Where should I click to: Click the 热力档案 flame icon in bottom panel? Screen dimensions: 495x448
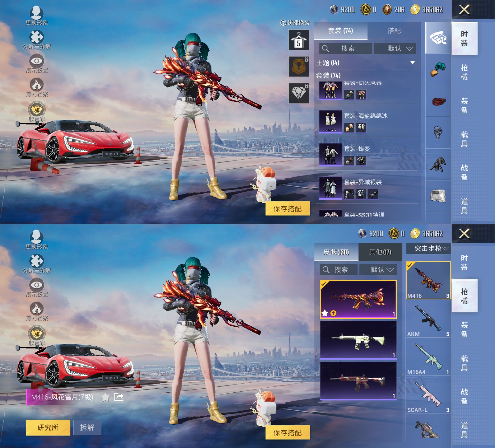coord(37,309)
